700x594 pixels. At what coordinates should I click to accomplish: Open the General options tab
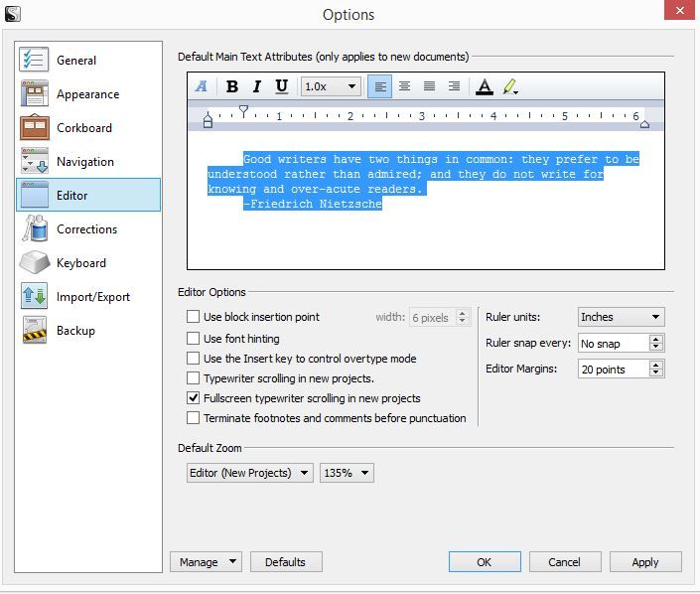coord(88,60)
